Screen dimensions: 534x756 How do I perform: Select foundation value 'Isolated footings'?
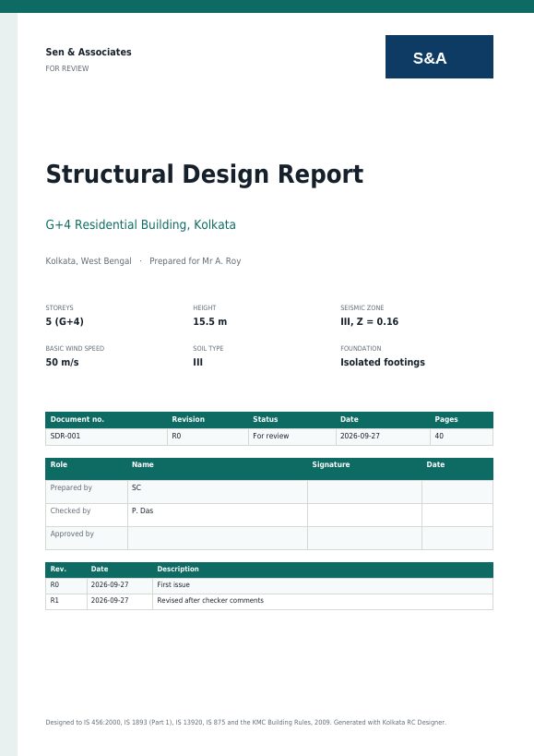pos(383,362)
